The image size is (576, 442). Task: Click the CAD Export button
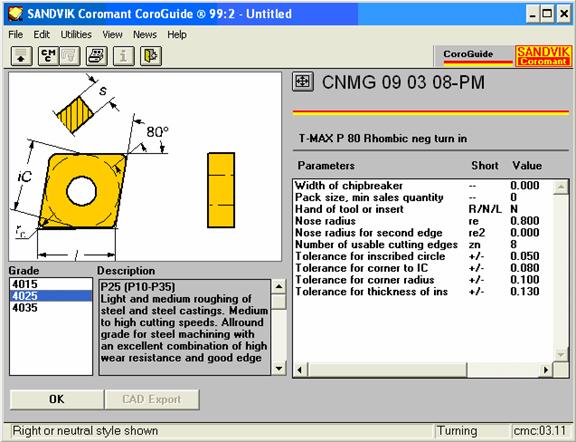(x=152, y=399)
